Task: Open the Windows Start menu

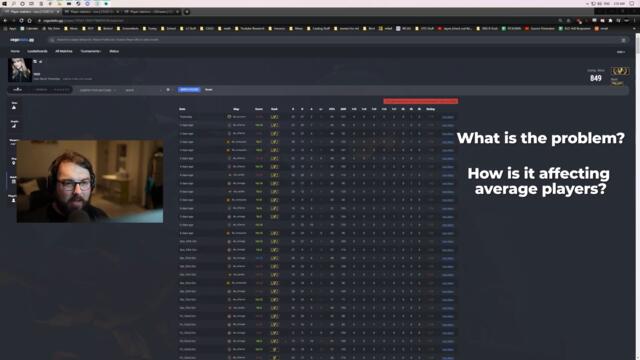Action: (x=4, y=3)
